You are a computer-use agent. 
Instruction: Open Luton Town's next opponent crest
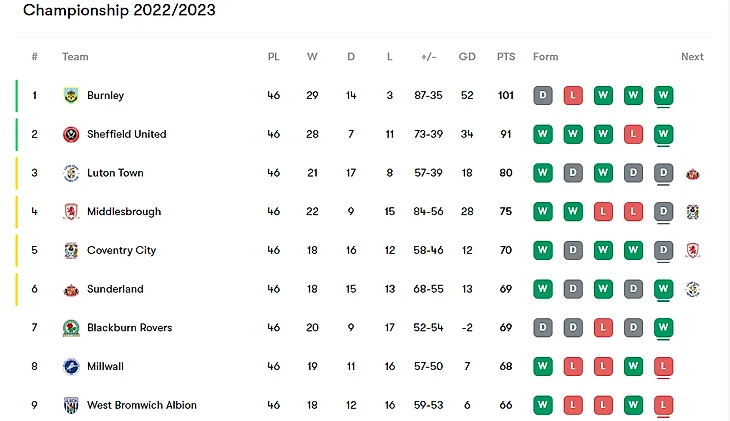coord(693,173)
